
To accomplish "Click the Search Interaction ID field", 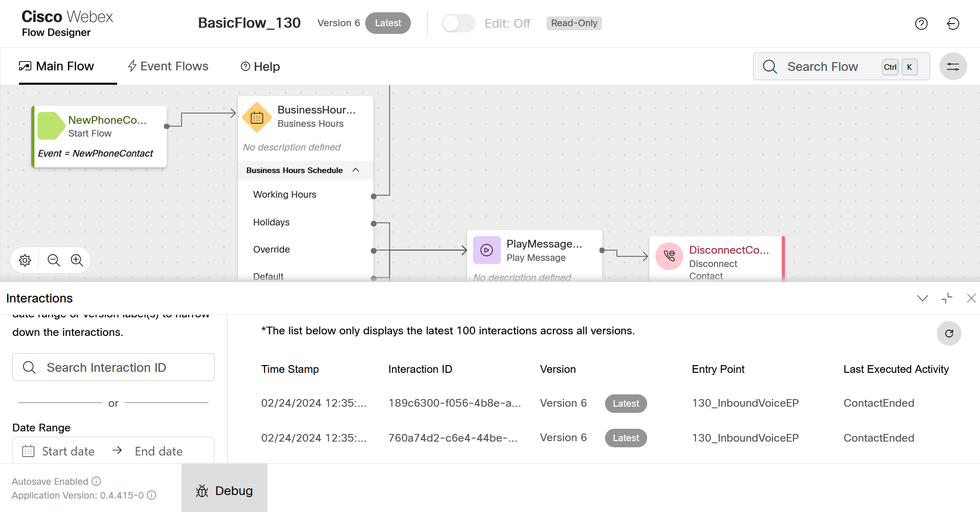I will [x=114, y=367].
